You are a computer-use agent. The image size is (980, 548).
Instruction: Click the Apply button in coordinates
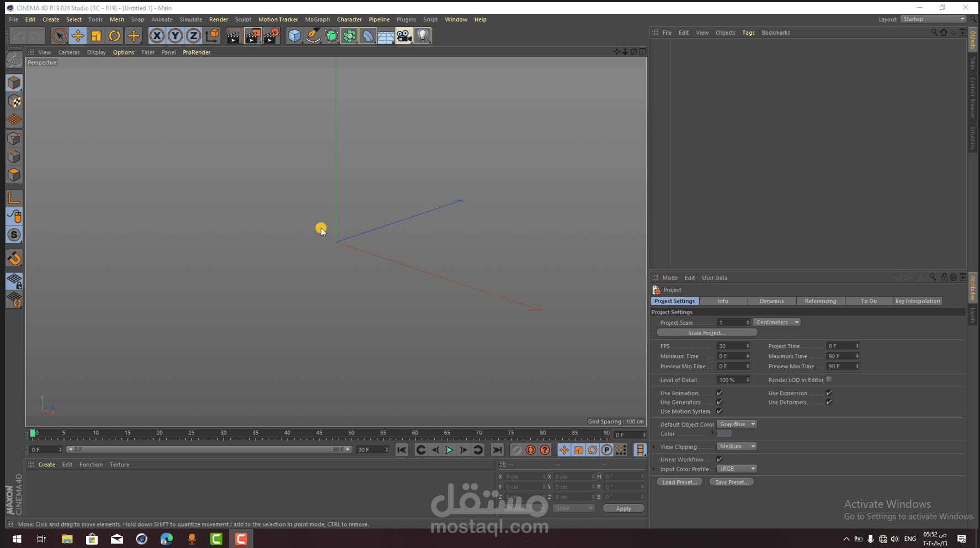click(x=624, y=508)
